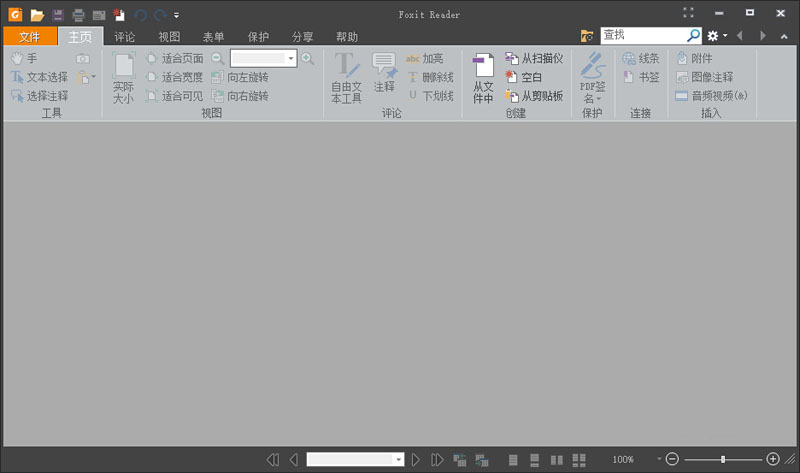Switch to the 评论 tab
The width and height of the screenshot is (800, 473).
125,36
